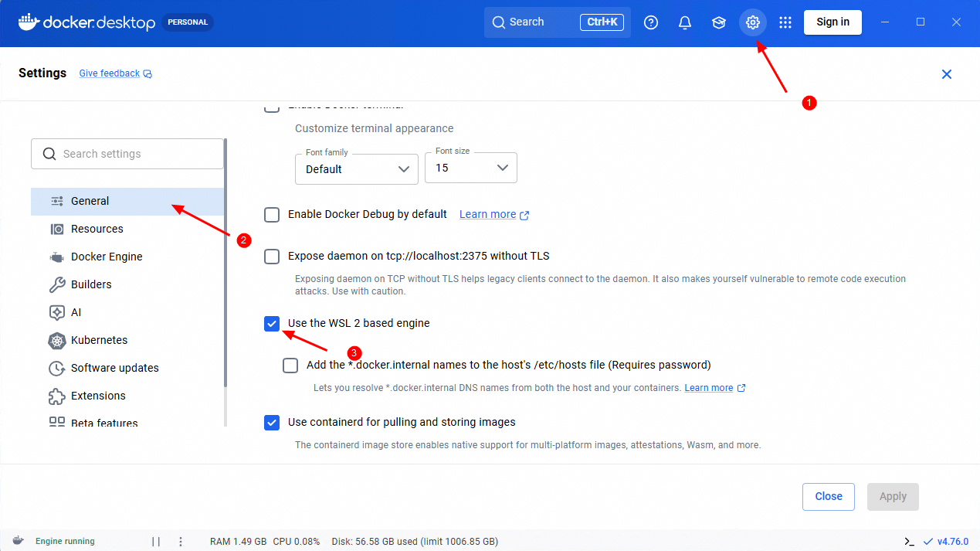The width and height of the screenshot is (980, 551).
Task: Open the engine three-dot menu in status bar
Action: click(181, 541)
